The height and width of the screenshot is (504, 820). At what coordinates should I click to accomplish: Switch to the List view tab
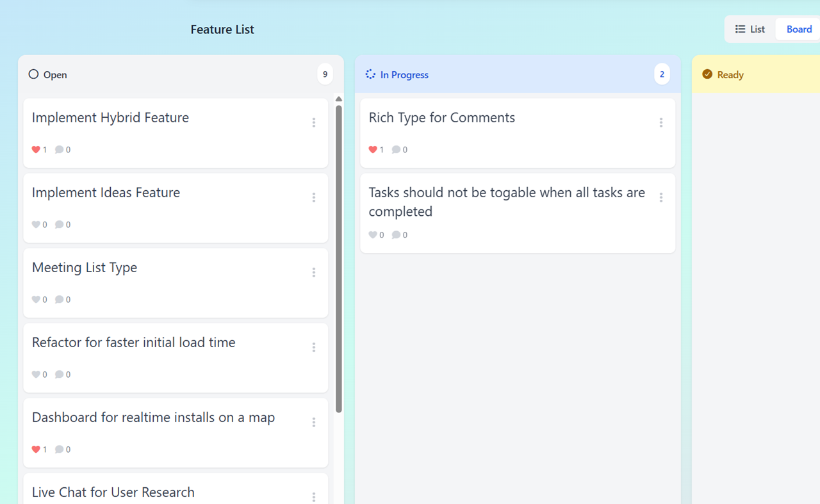tap(750, 29)
